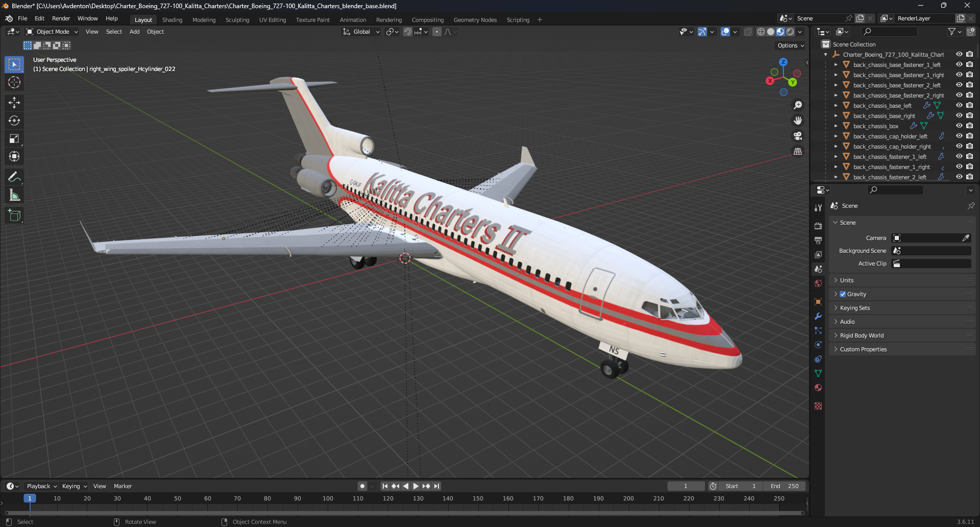
Task: Open the Material properties tab
Action: coord(818,388)
